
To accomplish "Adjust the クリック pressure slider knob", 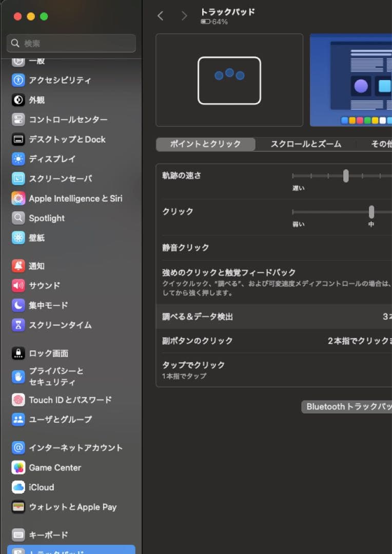I will click(x=371, y=212).
